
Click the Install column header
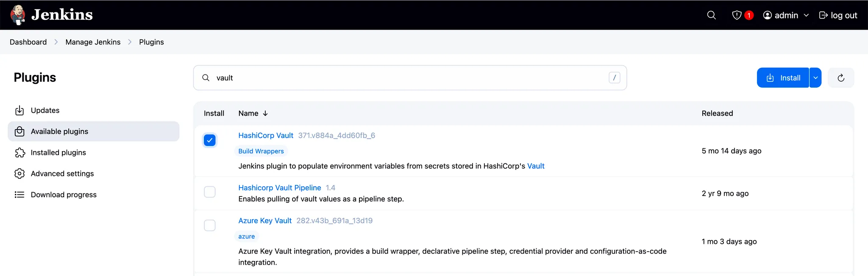pyautogui.click(x=214, y=113)
